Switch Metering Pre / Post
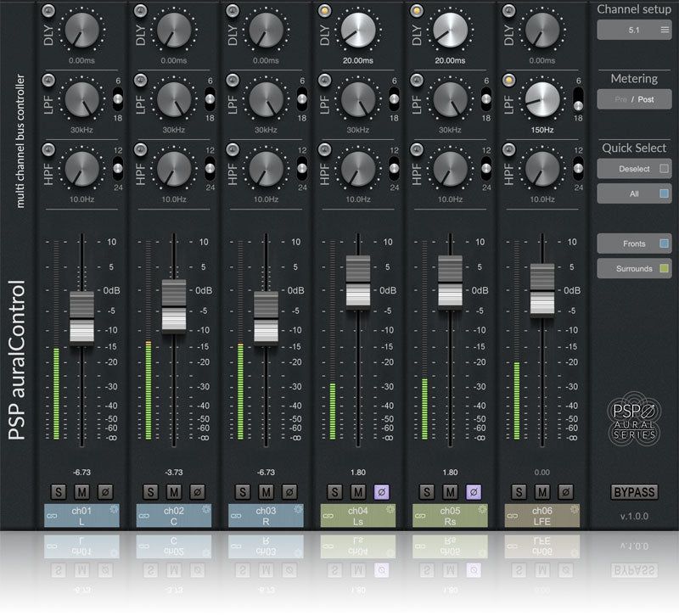Screen dimensions: 679x616 [x=634, y=99]
